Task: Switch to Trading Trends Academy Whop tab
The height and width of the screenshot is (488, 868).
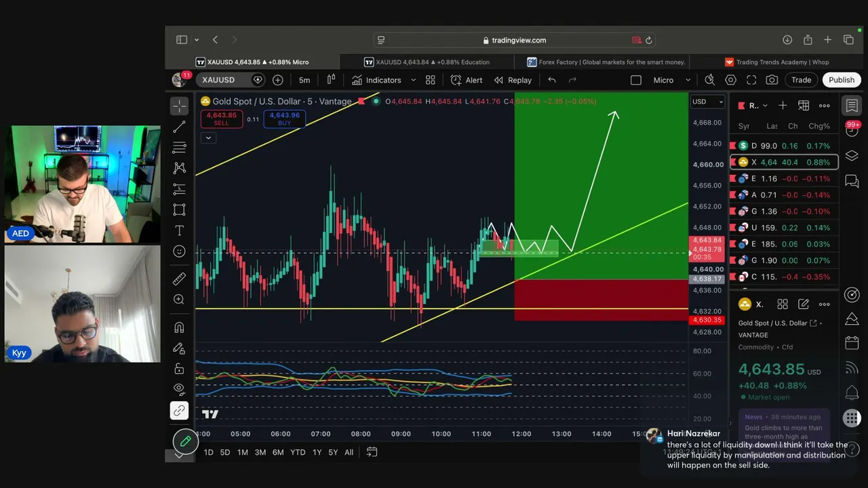Action: tap(776, 62)
